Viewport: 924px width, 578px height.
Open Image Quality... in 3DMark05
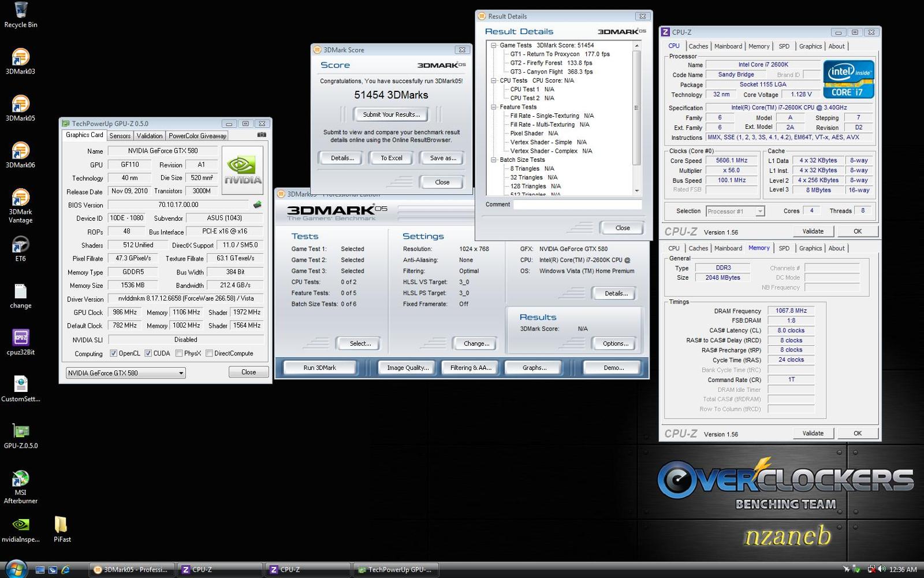(408, 368)
